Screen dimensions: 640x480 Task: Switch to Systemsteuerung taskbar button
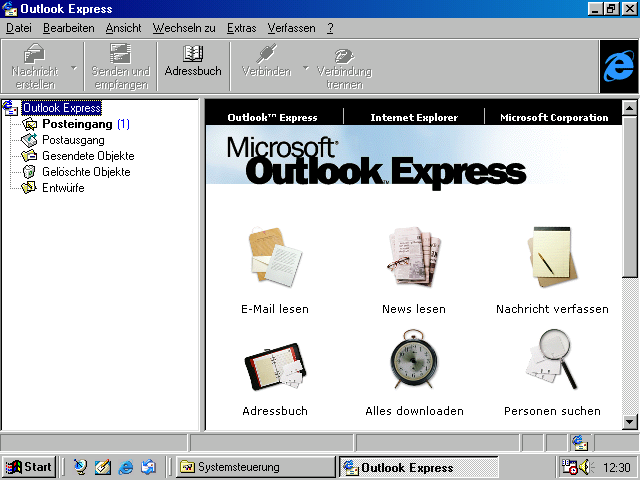click(256, 467)
